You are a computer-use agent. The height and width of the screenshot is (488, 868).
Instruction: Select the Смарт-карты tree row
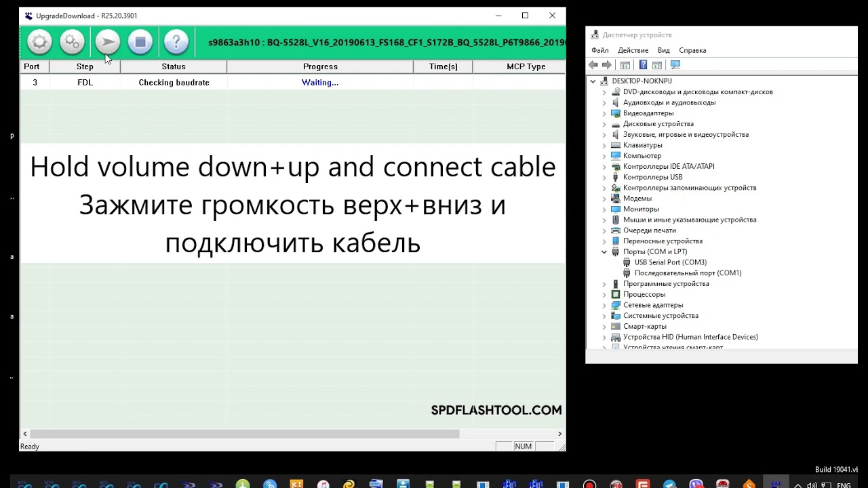[x=644, y=327]
